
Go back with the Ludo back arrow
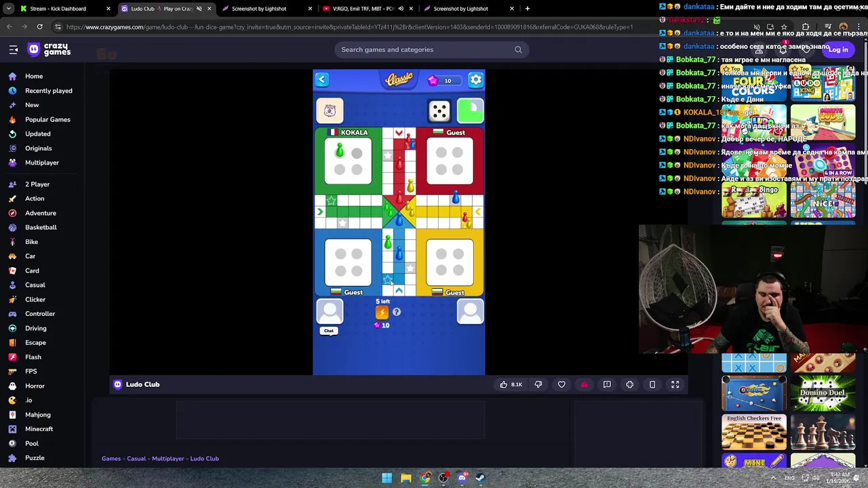point(321,80)
